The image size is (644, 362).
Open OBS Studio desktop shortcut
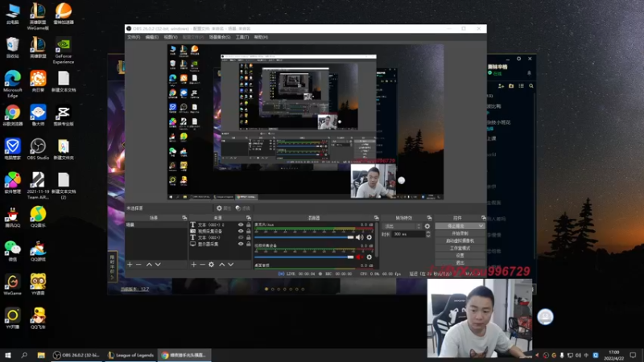[x=38, y=149]
